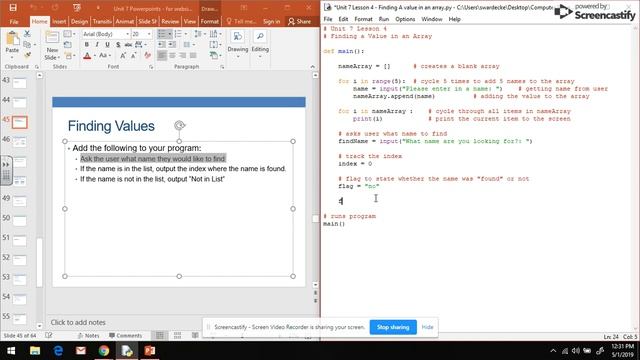640x360 pixels.
Task: Open the Comments pane button
Action: 126,336
